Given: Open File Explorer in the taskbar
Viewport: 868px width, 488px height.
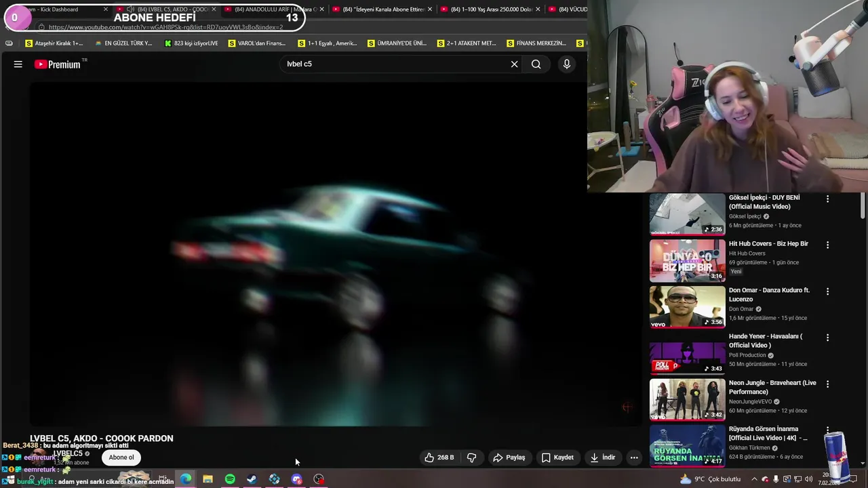Looking at the screenshot, I should (x=208, y=479).
